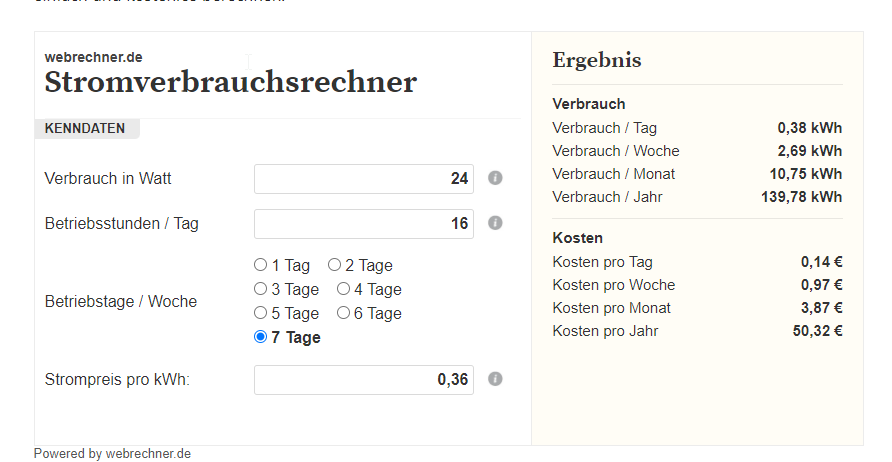
Task: Click the webrechner.de label above the title
Action: (93, 57)
